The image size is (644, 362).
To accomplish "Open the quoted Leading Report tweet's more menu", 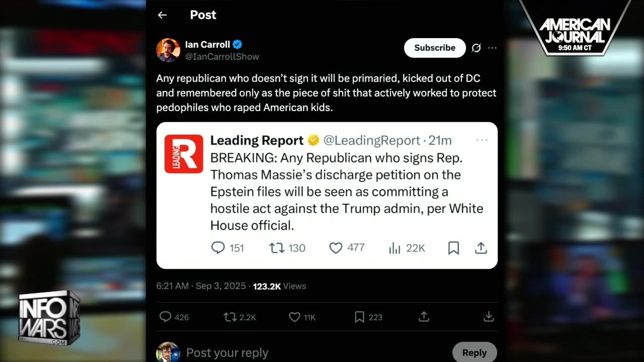I will click(x=482, y=140).
